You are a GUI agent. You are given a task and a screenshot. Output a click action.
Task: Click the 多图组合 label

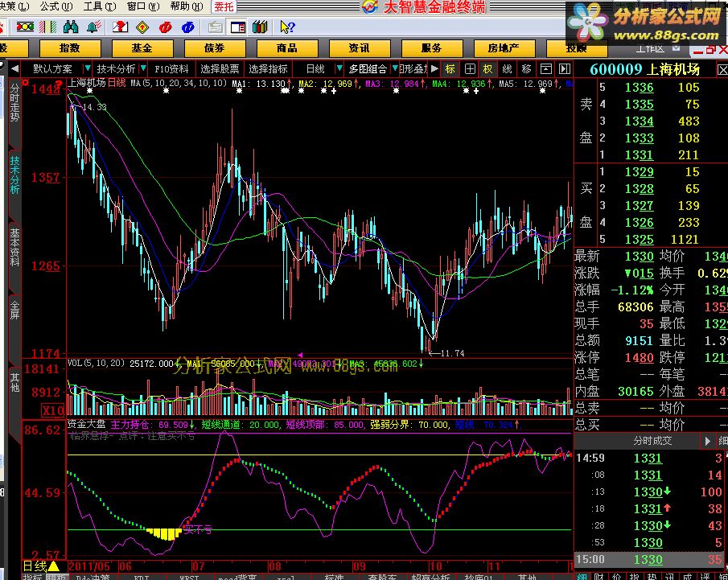368,69
